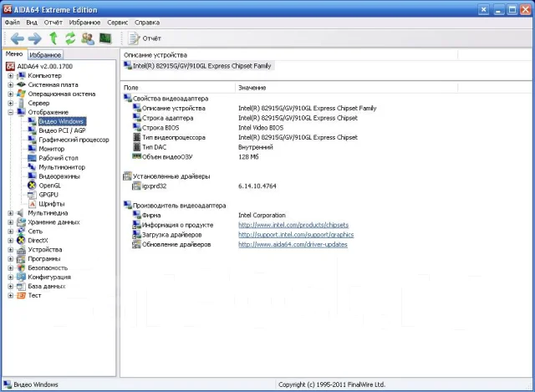
Task: Expand the Хранение данных node
Action: click(11, 222)
